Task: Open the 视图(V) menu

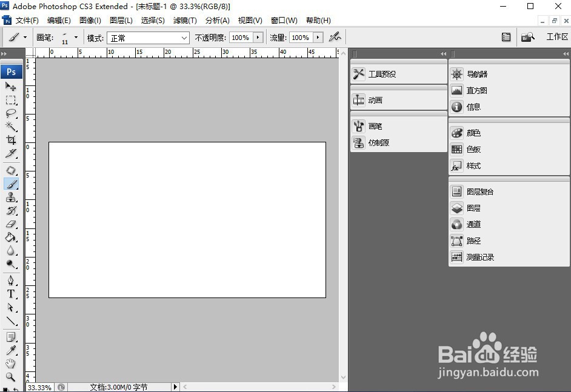Action: pyautogui.click(x=250, y=21)
